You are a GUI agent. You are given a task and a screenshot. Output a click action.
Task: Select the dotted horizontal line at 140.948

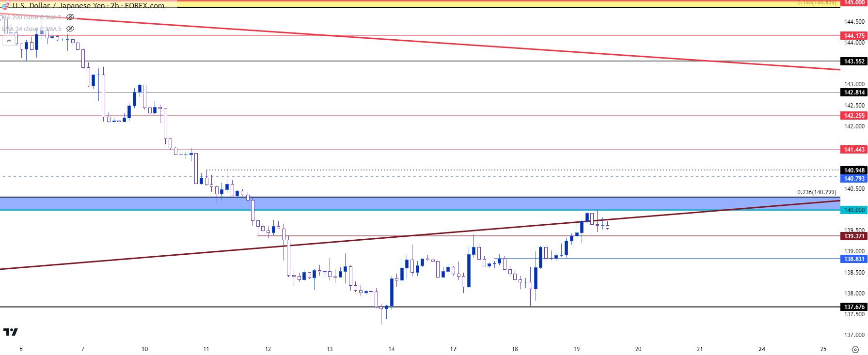[523, 170]
